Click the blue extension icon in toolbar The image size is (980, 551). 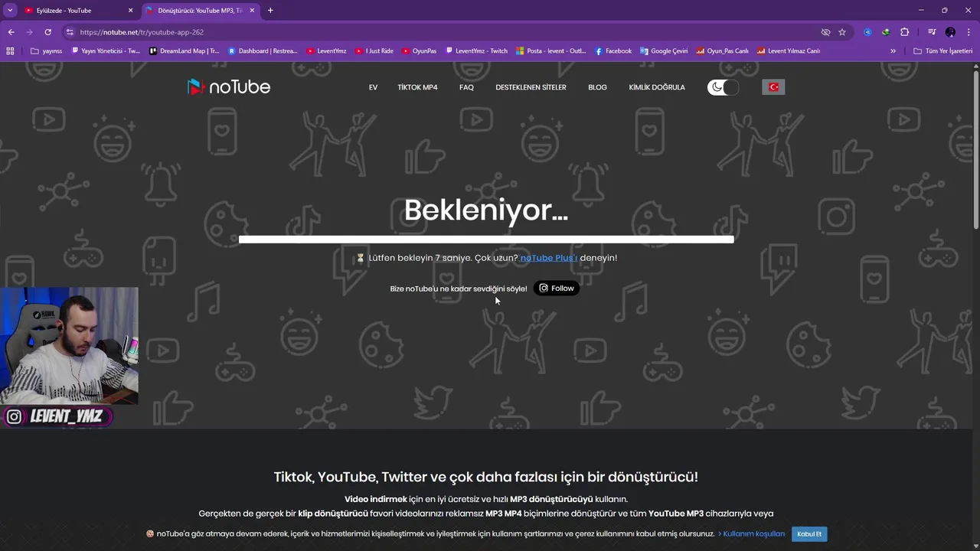pyautogui.click(x=867, y=32)
